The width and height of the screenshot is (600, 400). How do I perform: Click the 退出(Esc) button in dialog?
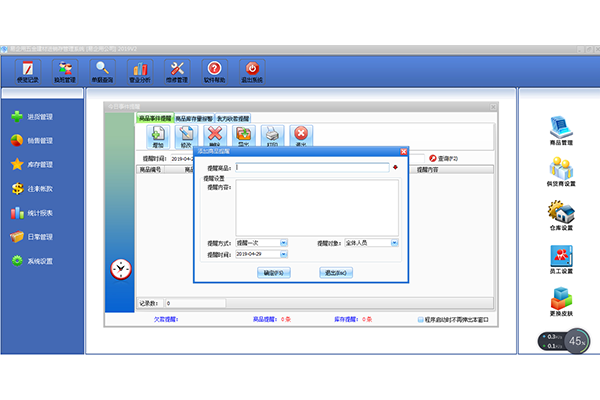click(336, 273)
